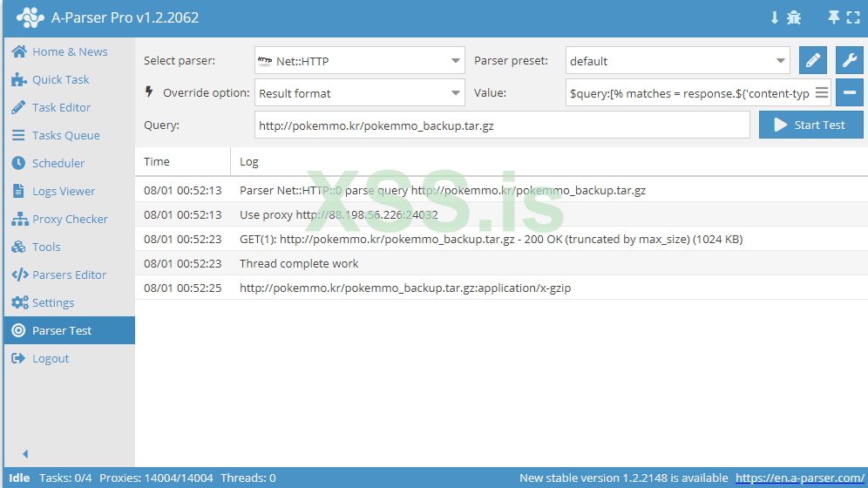Toggle the pin icon in header
Image resolution: width=868 pixels, height=488 pixels.
click(834, 17)
